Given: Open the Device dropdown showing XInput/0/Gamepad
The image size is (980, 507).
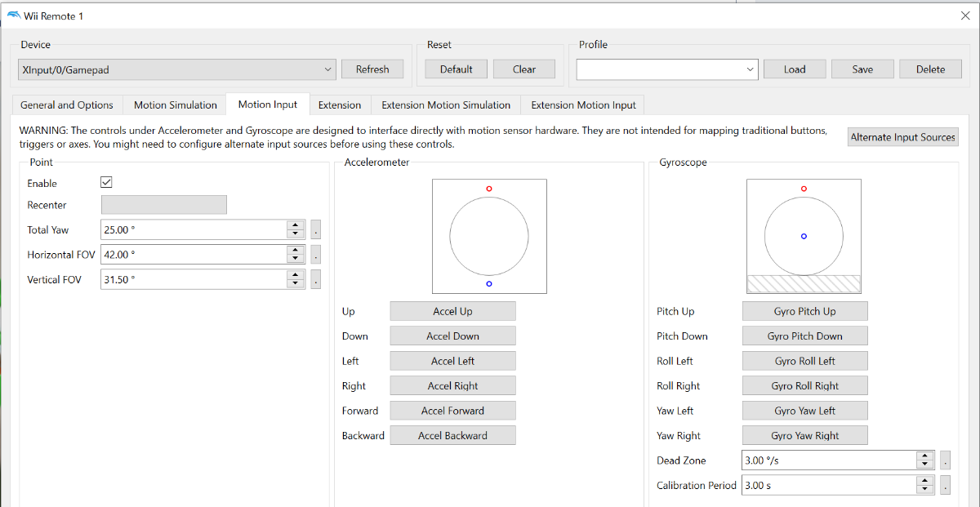Looking at the screenshot, I should click(176, 69).
